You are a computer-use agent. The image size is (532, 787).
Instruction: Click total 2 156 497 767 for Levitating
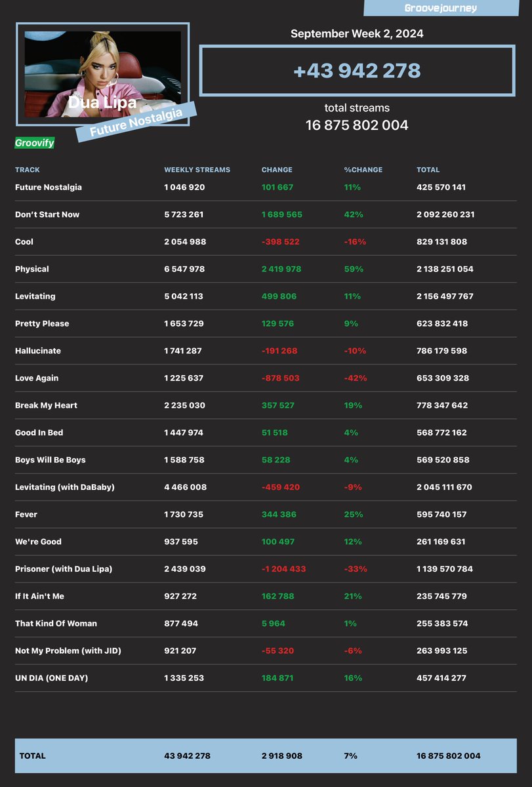pos(445,296)
